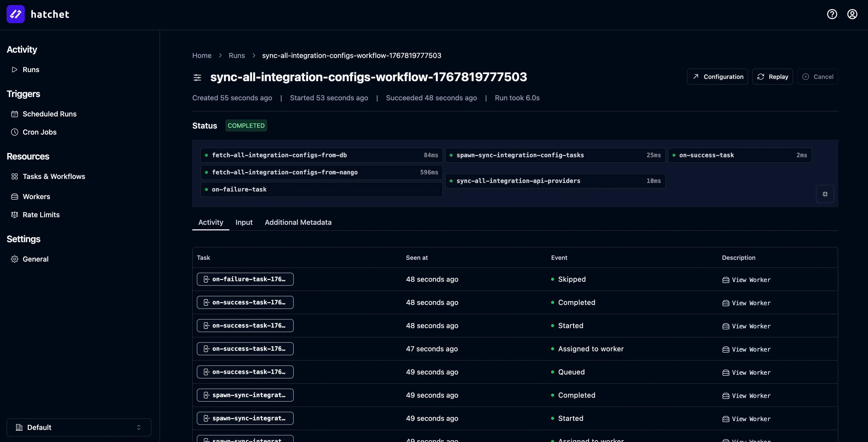Toggle the fetch-all-integration-configs-from-db status dot

tap(207, 155)
